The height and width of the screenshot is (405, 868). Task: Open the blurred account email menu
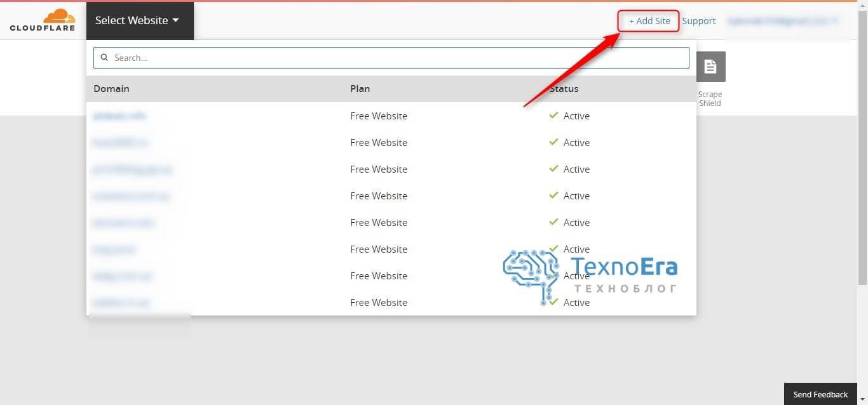pos(783,21)
